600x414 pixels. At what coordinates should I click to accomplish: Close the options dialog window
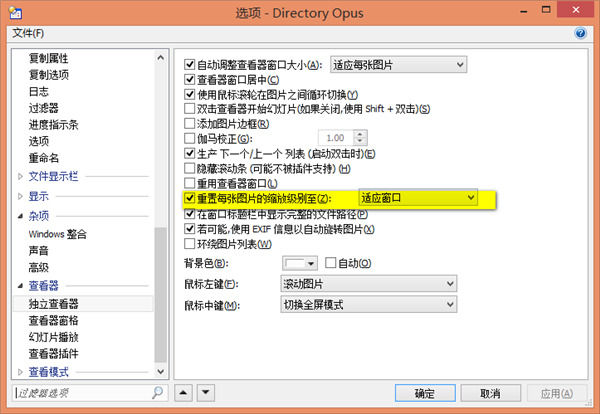576,10
